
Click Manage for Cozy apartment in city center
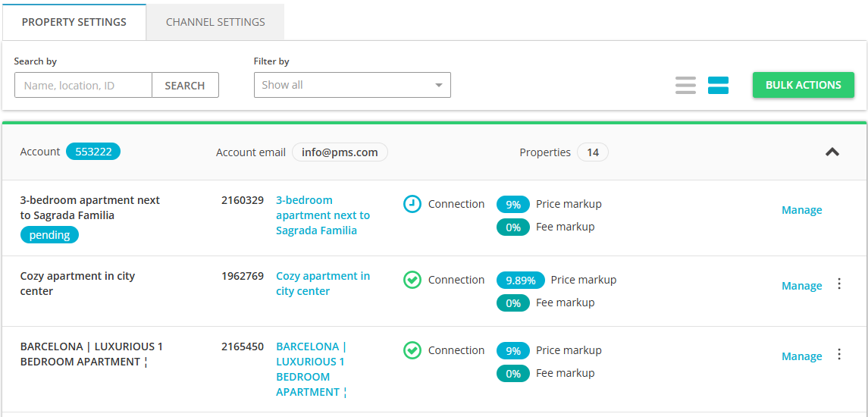pyautogui.click(x=801, y=286)
